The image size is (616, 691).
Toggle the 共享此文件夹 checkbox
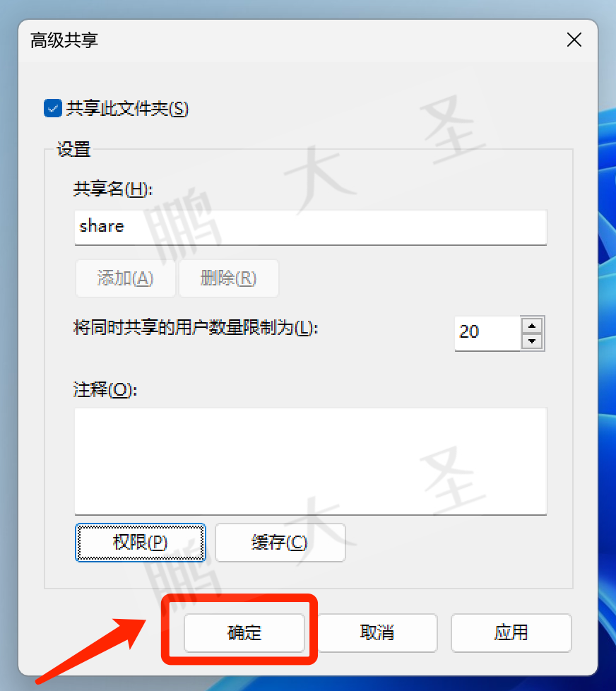(x=53, y=108)
